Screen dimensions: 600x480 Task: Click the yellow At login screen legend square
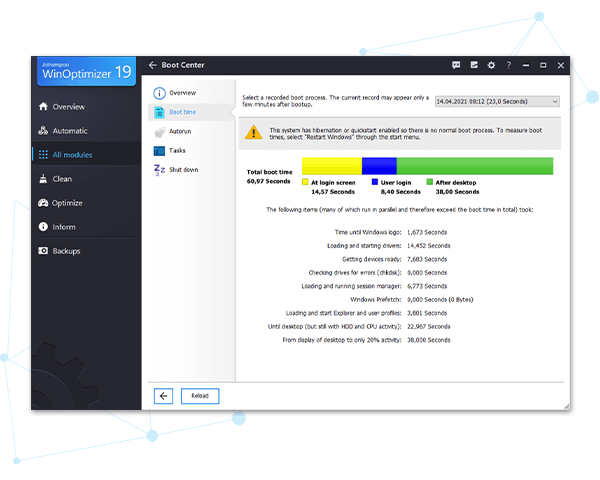[305, 182]
